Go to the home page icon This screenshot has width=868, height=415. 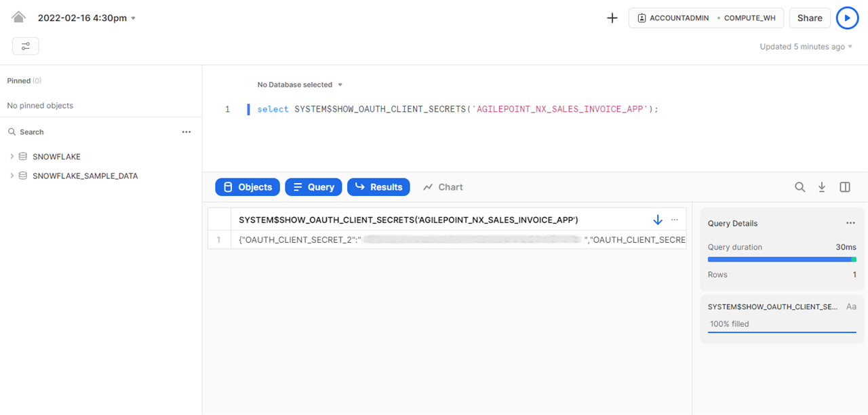click(18, 18)
